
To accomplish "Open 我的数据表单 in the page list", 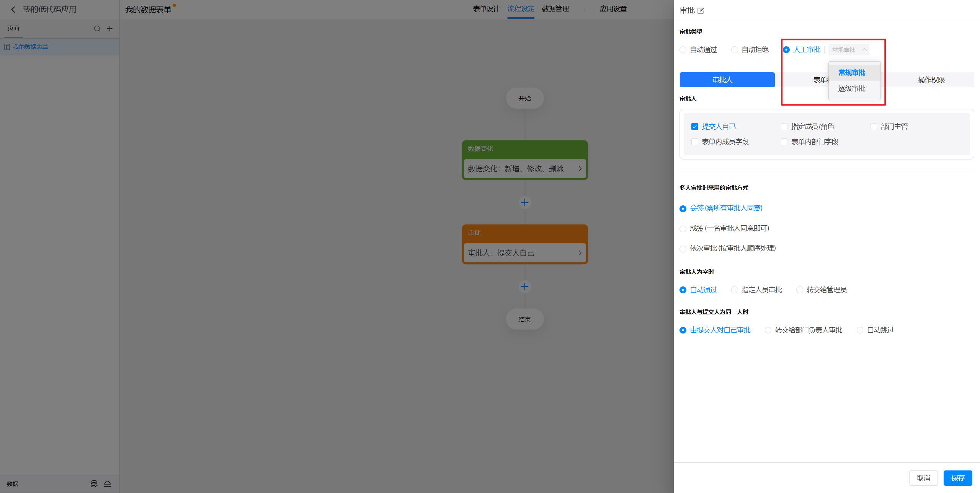I will click(x=31, y=47).
